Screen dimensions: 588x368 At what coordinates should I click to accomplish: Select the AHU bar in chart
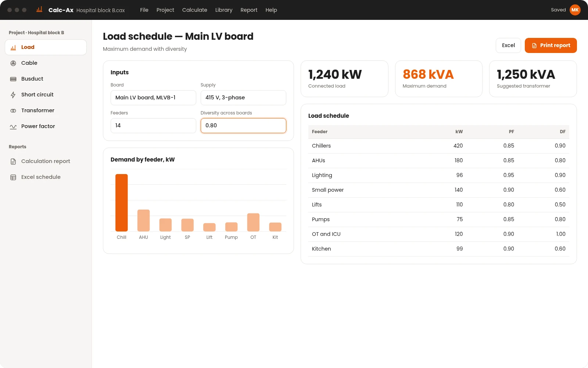[143, 220]
